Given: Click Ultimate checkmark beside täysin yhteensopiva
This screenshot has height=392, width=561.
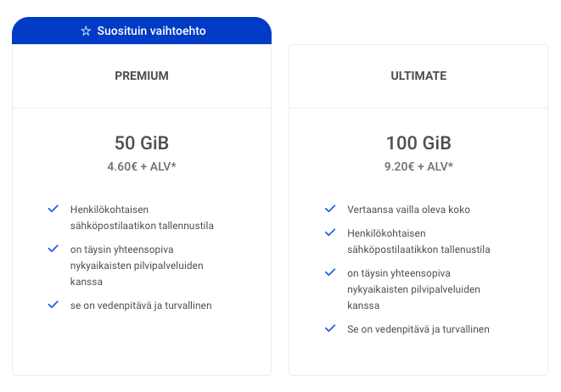Looking at the screenshot, I should (x=329, y=273).
